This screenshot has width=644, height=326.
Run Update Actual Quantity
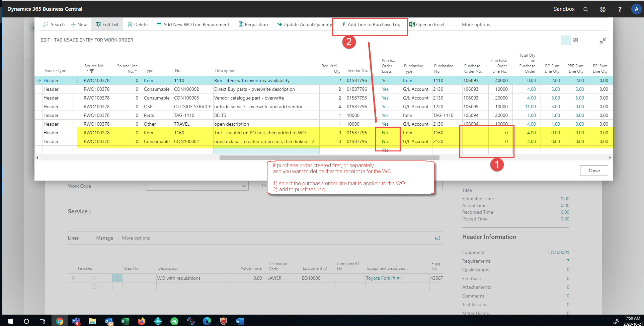305,24
